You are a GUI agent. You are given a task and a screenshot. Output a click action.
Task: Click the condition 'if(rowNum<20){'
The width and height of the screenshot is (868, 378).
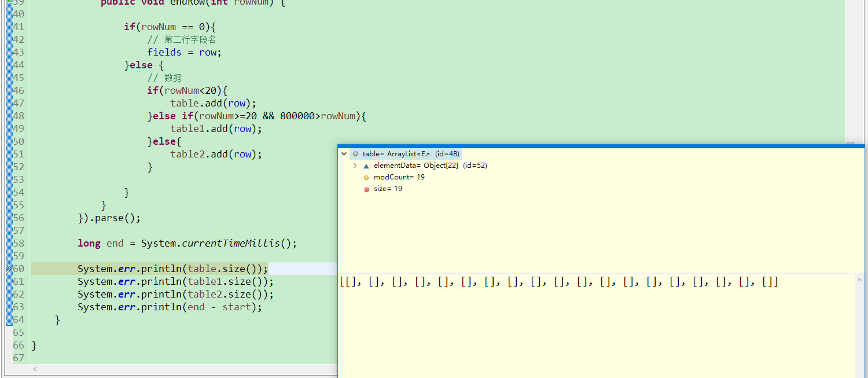(x=187, y=90)
